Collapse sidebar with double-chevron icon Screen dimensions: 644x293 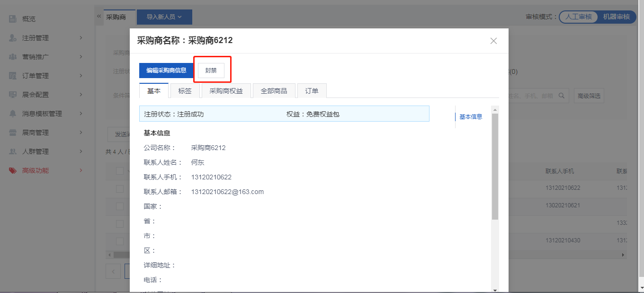click(x=99, y=16)
